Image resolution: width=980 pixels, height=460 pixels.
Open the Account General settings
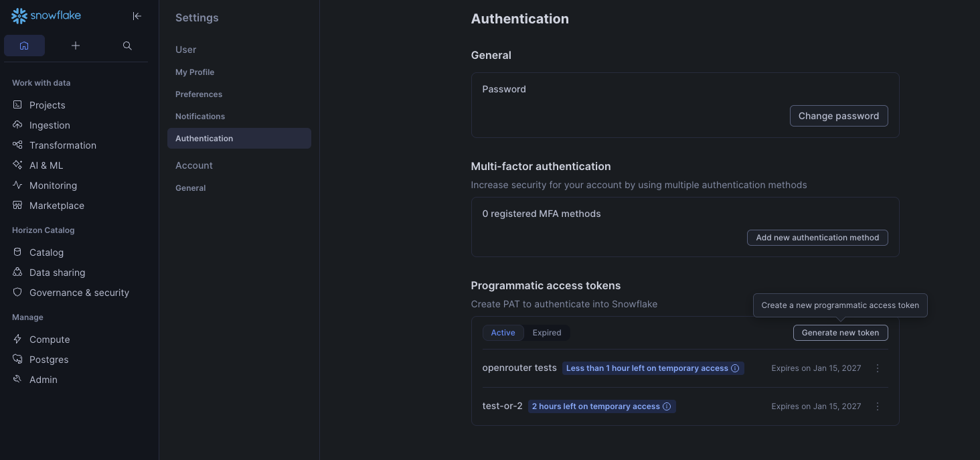coord(191,188)
